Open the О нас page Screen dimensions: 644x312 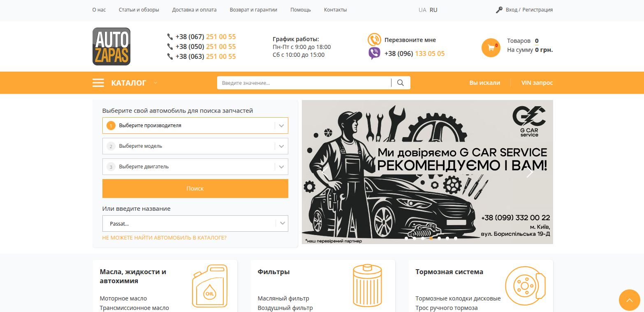coord(99,10)
